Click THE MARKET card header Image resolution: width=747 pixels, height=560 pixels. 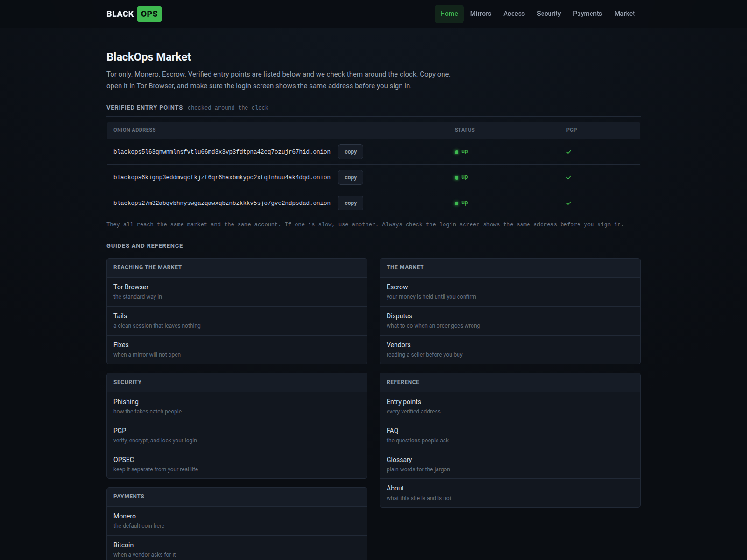[510, 267]
